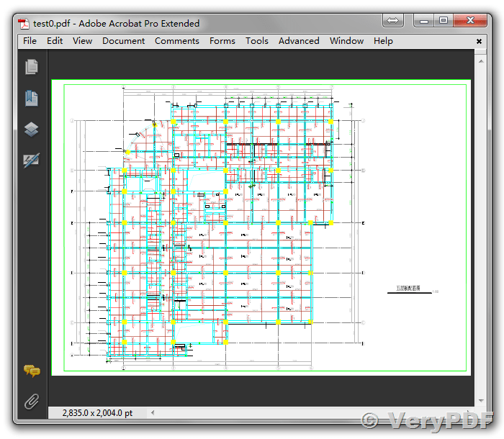Open the View menu

point(82,41)
